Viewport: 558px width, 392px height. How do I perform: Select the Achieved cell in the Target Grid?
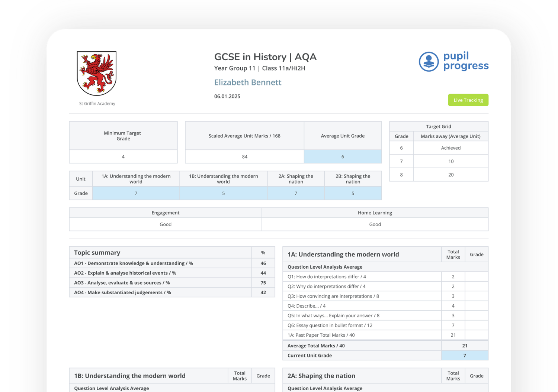[x=450, y=148]
